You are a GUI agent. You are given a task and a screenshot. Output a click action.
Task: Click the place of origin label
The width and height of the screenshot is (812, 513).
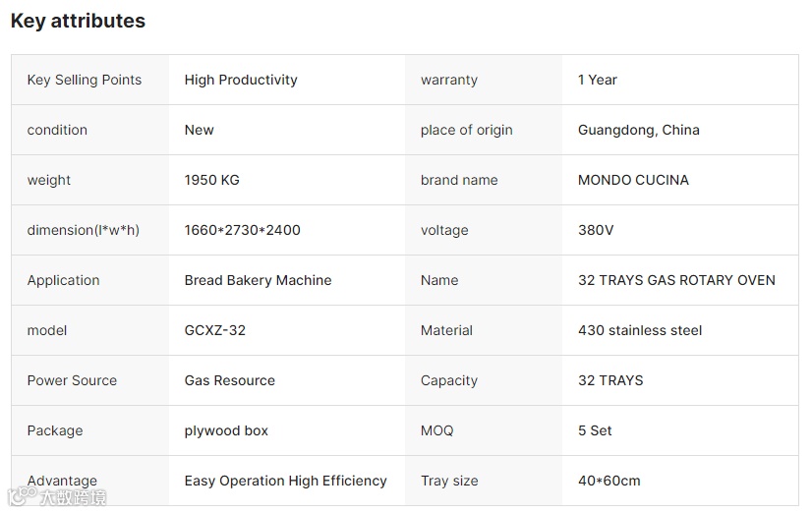467,130
